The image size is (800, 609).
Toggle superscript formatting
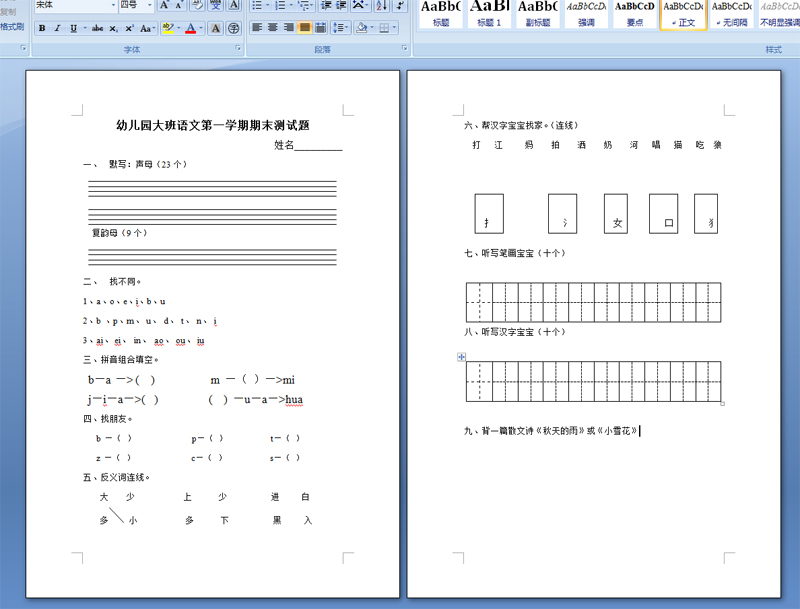pos(129,28)
